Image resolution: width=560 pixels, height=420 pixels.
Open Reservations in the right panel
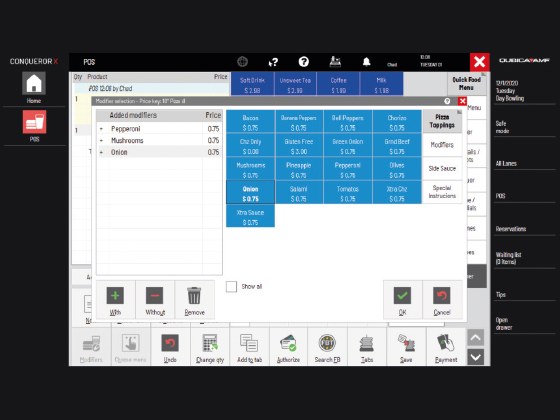pyautogui.click(x=511, y=229)
